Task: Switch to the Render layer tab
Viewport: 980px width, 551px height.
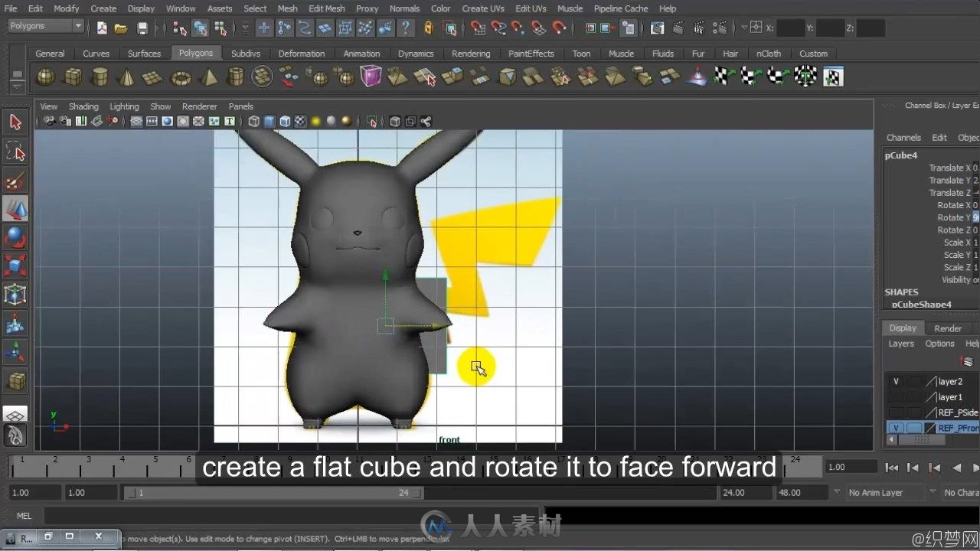Action: point(948,328)
